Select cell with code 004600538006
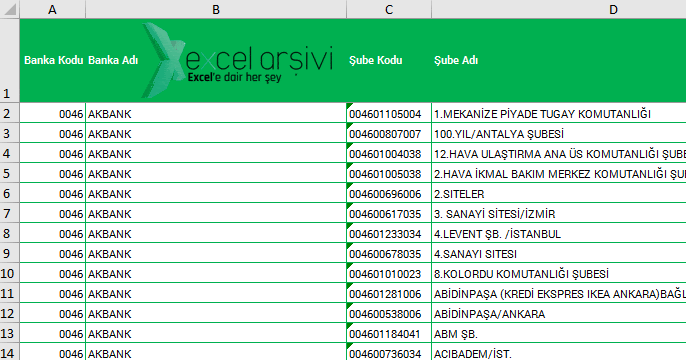The height and width of the screenshot is (360, 686). pos(389,314)
